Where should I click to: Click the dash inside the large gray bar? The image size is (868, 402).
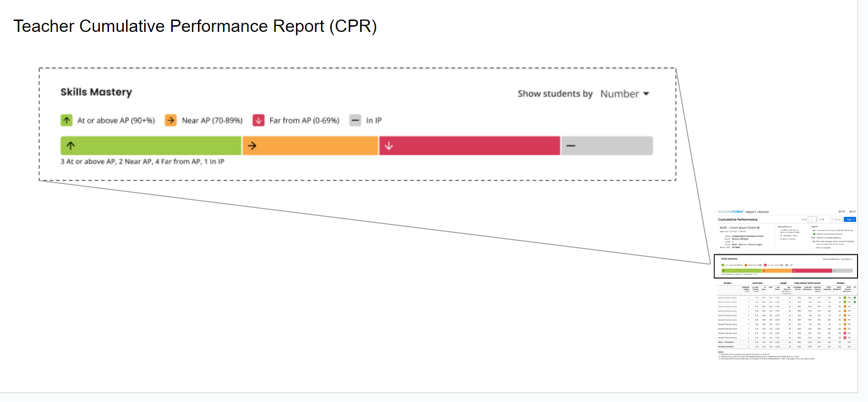tap(571, 146)
